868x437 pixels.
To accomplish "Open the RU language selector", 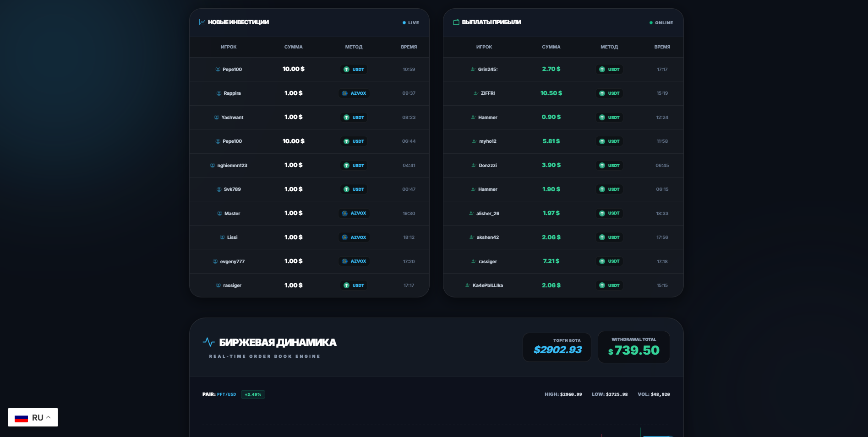I will [33, 417].
